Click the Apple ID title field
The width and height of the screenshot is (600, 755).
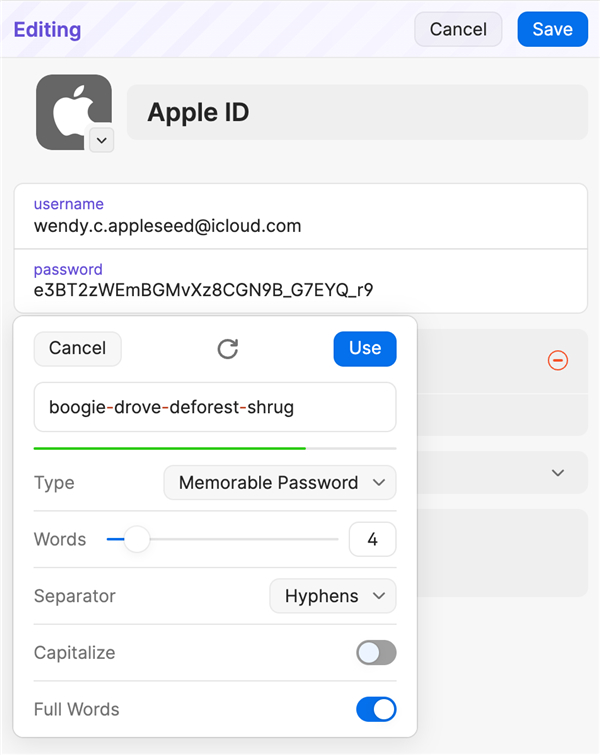(x=357, y=112)
